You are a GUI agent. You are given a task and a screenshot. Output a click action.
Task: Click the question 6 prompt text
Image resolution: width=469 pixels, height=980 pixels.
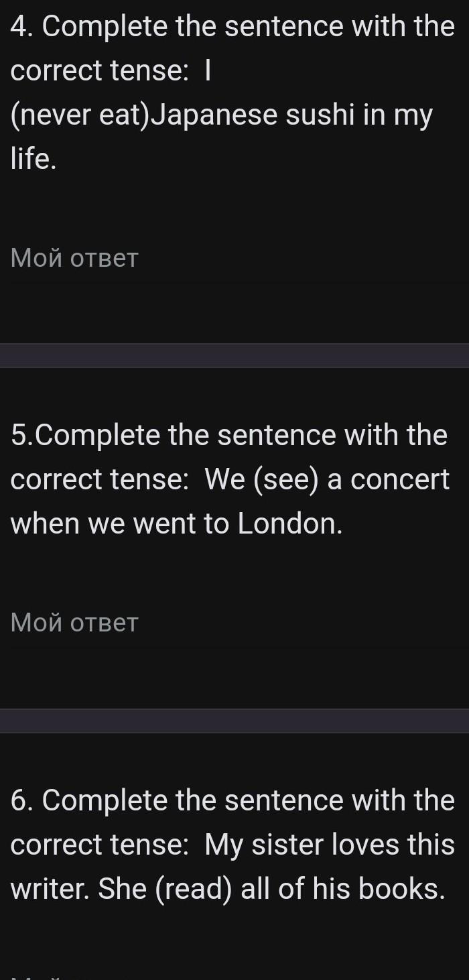click(232, 844)
